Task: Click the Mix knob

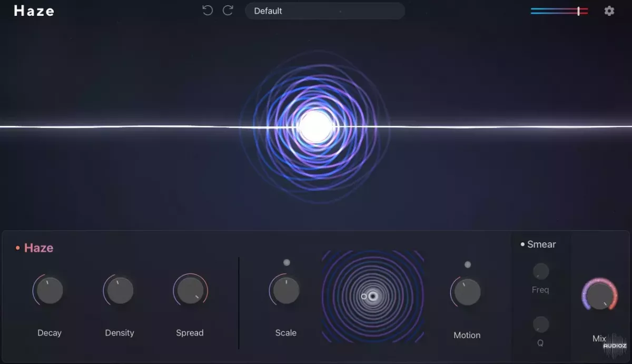Action: [x=599, y=296]
